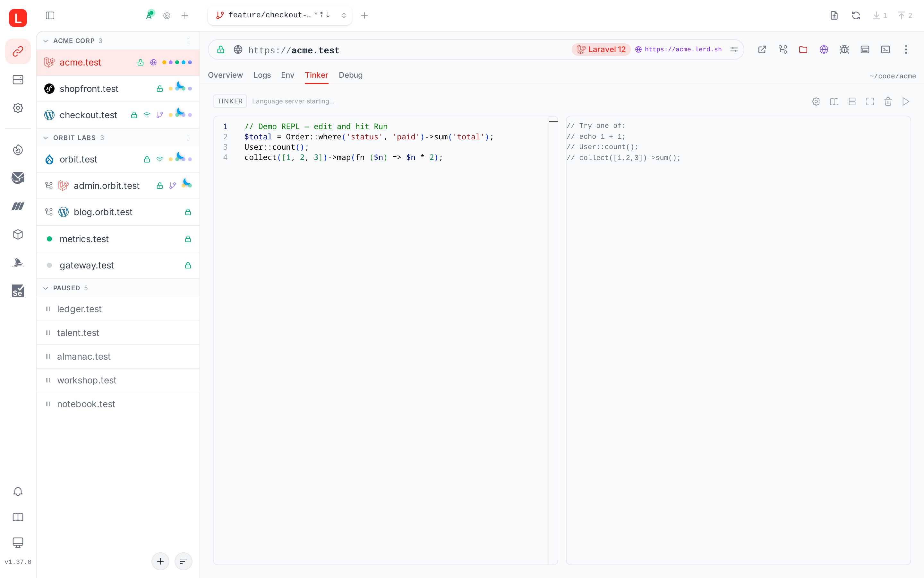Switch to the Debug tab
This screenshot has height=578, width=924.
[x=350, y=75]
